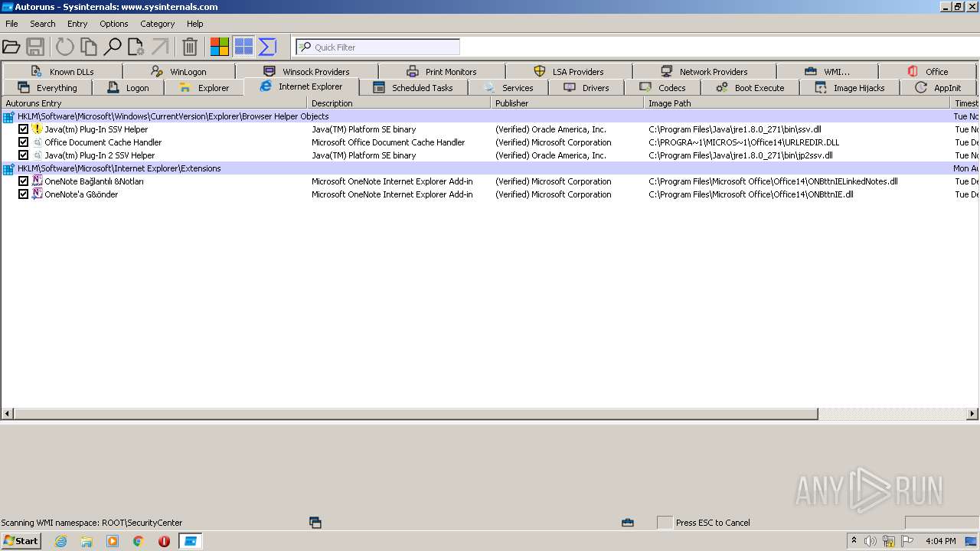Show hidden tray icons arrow
The image size is (980, 551).
coord(854,541)
